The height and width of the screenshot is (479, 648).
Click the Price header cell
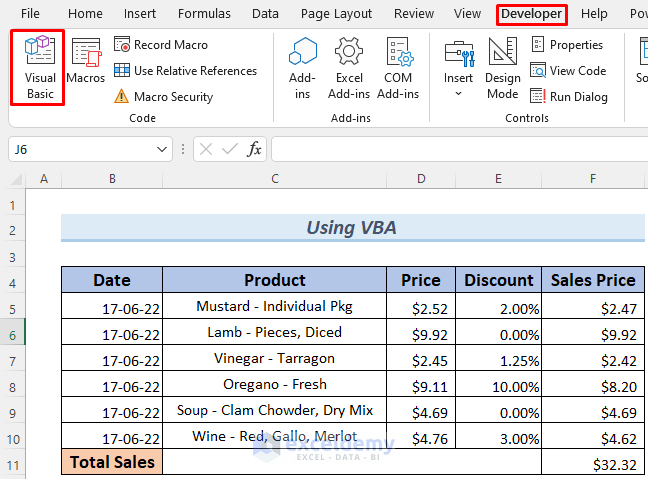421,280
